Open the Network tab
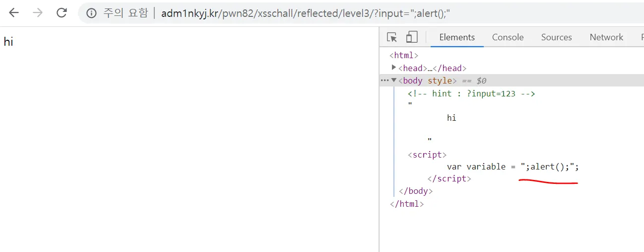644x252 pixels. click(x=606, y=37)
